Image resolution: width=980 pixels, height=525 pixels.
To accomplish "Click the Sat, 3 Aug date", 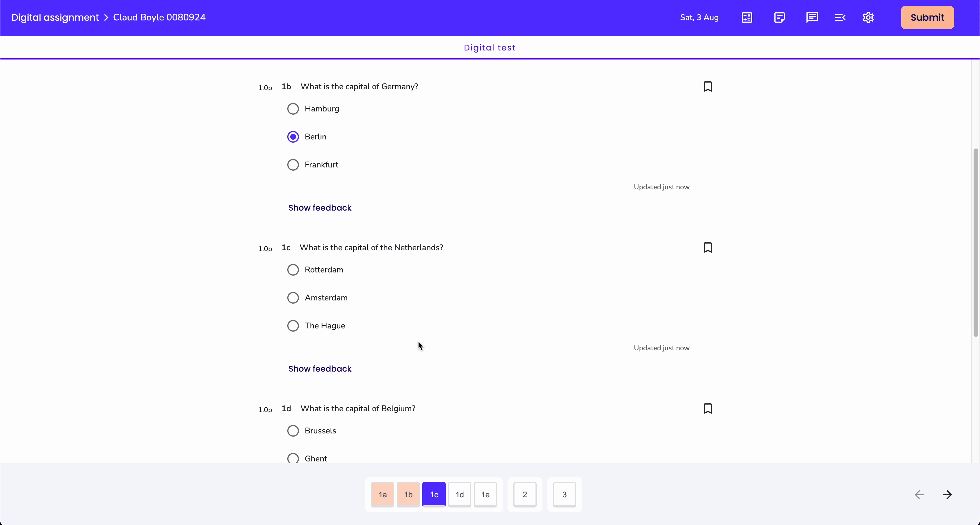I will point(699,17).
